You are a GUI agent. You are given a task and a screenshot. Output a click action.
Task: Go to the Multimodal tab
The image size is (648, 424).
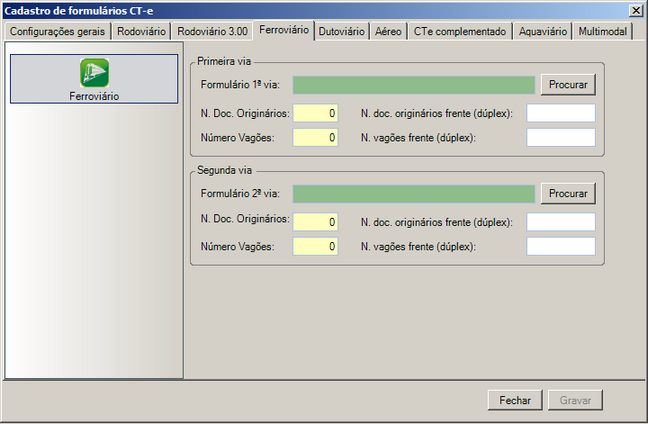tap(603, 31)
